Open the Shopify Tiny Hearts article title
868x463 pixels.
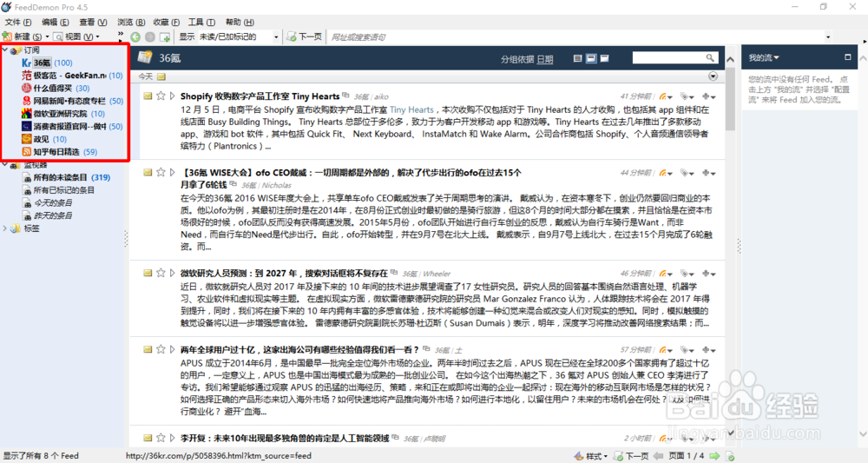[260, 96]
